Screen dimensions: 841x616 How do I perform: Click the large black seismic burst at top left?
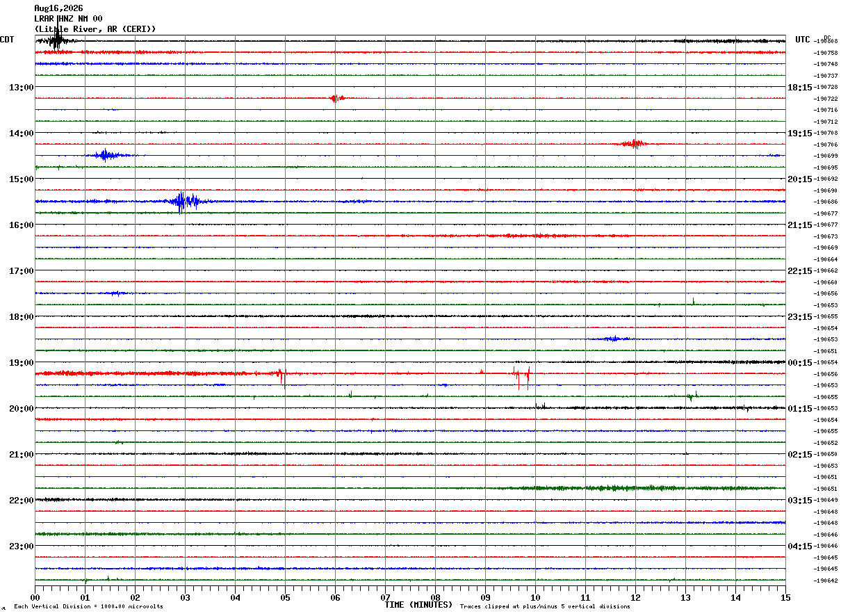point(56,40)
